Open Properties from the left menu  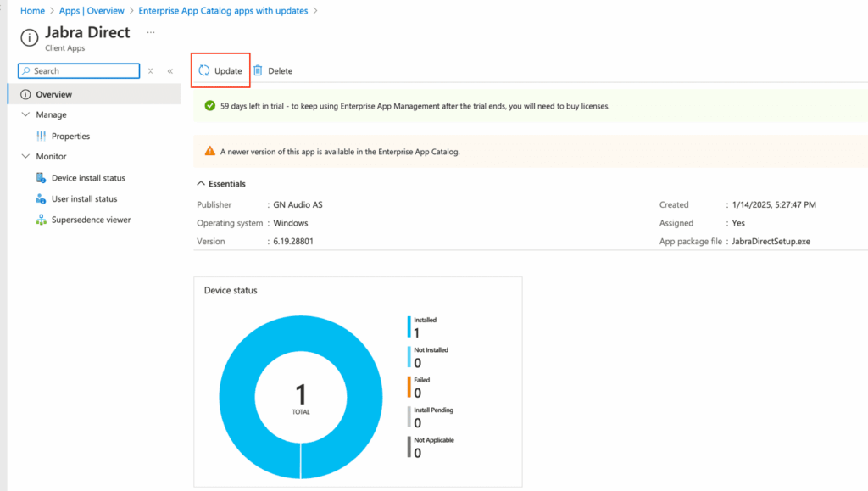tap(70, 137)
